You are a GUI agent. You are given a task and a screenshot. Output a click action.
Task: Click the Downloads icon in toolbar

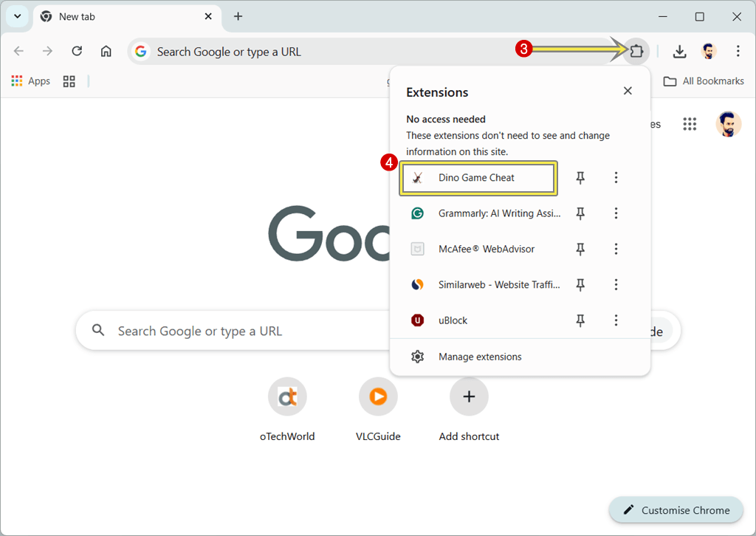(x=679, y=51)
